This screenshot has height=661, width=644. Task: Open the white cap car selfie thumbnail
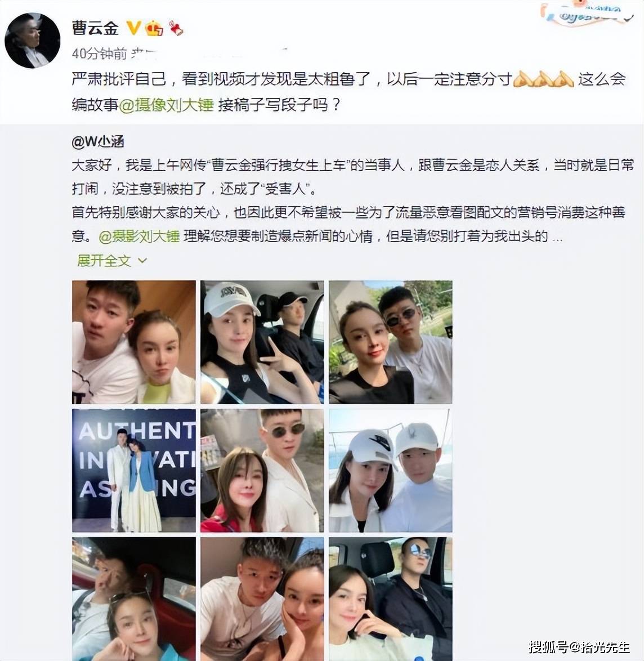tap(262, 342)
